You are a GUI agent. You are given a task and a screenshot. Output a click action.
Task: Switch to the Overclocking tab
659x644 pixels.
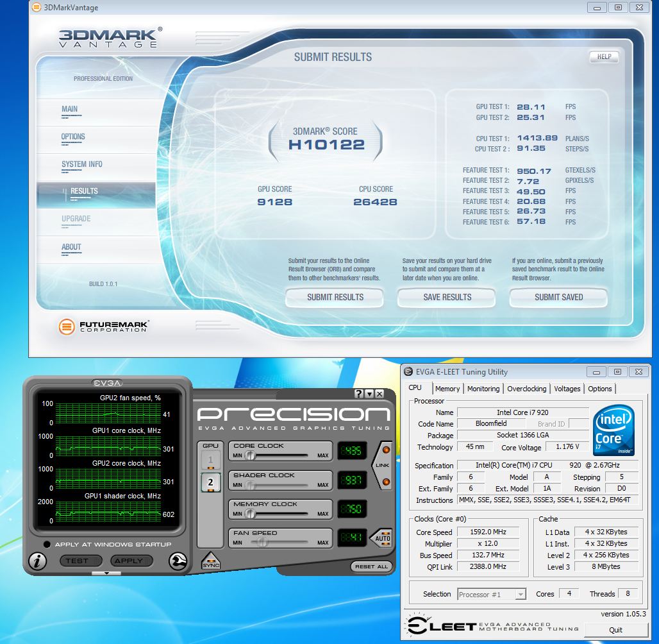[x=526, y=389]
